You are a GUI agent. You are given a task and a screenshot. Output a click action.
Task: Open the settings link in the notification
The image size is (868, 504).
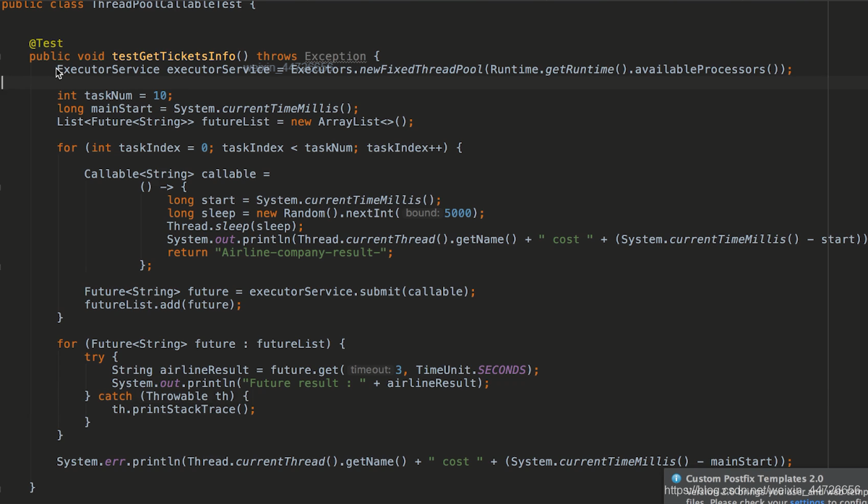click(805, 501)
